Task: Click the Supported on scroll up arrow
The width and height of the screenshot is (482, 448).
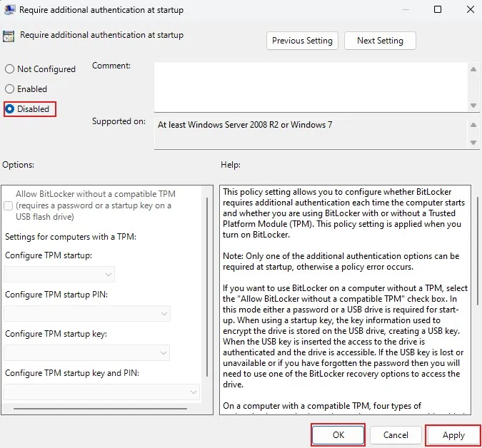Action: pyautogui.click(x=473, y=125)
